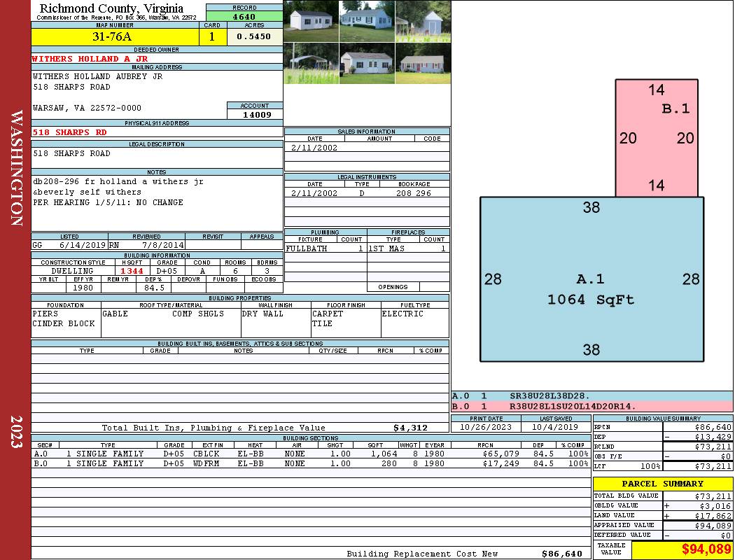Image resolution: width=735 pixels, height=560 pixels.
Task: Click sketch code line SR38U28L38D28.
Action: 549,396
